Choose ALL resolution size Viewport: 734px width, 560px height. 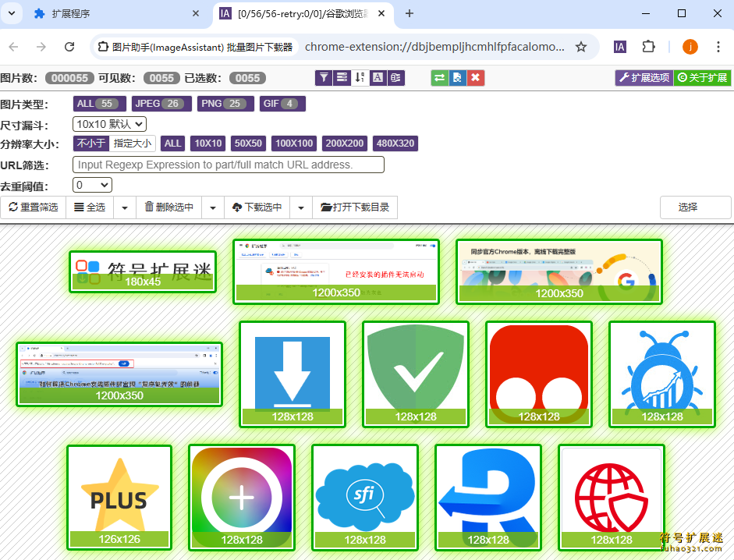(x=172, y=144)
